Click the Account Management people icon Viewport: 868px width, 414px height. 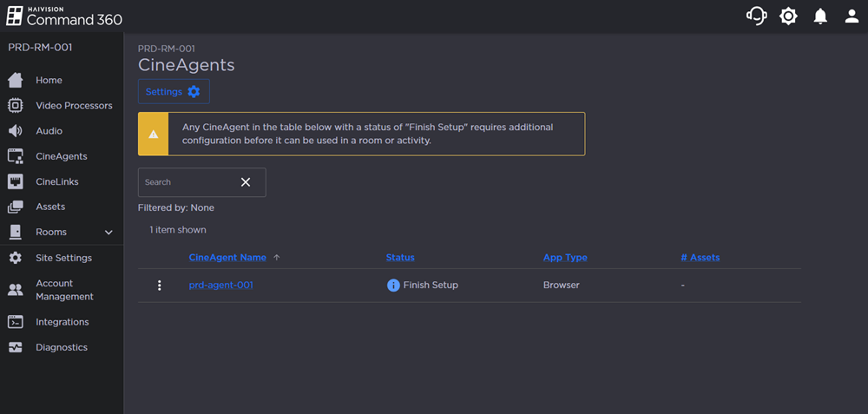16,290
